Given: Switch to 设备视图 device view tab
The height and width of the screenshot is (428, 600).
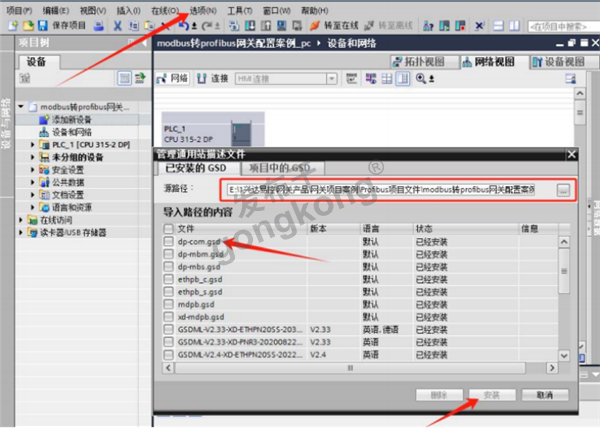Looking at the screenshot, I should [x=564, y=62].
